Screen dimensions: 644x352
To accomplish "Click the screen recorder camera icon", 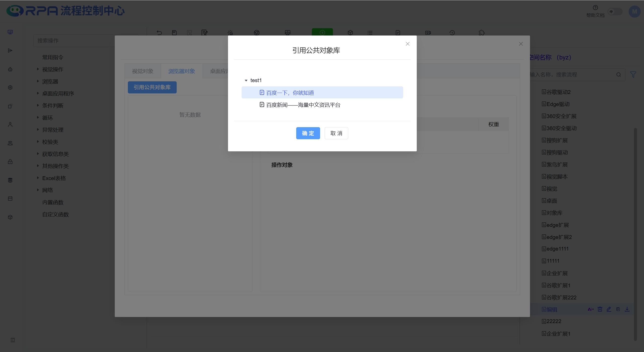I will (428, 33).
